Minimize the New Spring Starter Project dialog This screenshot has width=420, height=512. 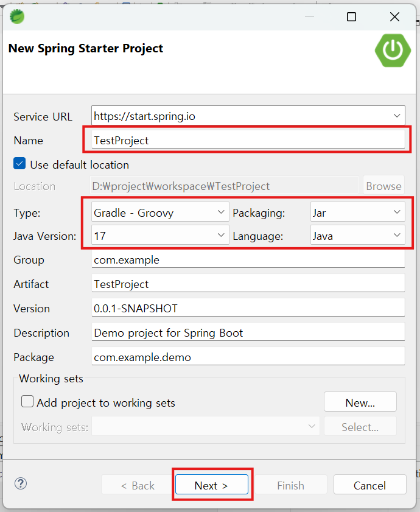[x=309, y=16]
